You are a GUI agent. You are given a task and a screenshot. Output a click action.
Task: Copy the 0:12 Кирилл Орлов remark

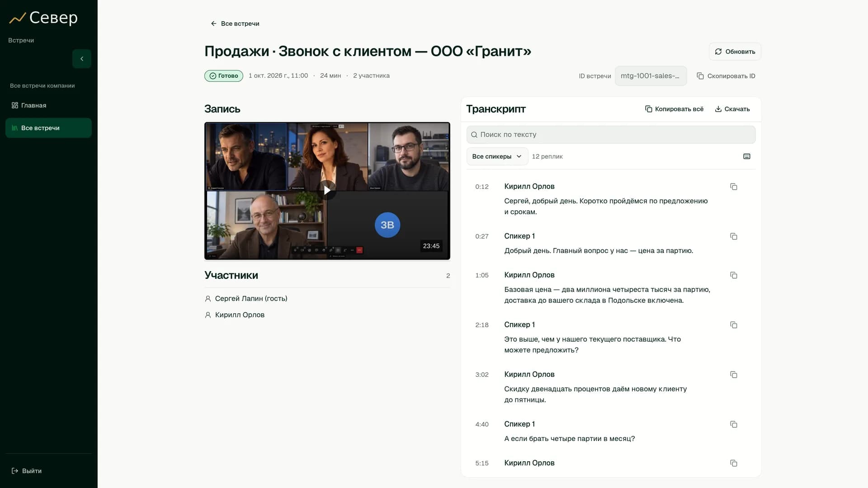734,187
